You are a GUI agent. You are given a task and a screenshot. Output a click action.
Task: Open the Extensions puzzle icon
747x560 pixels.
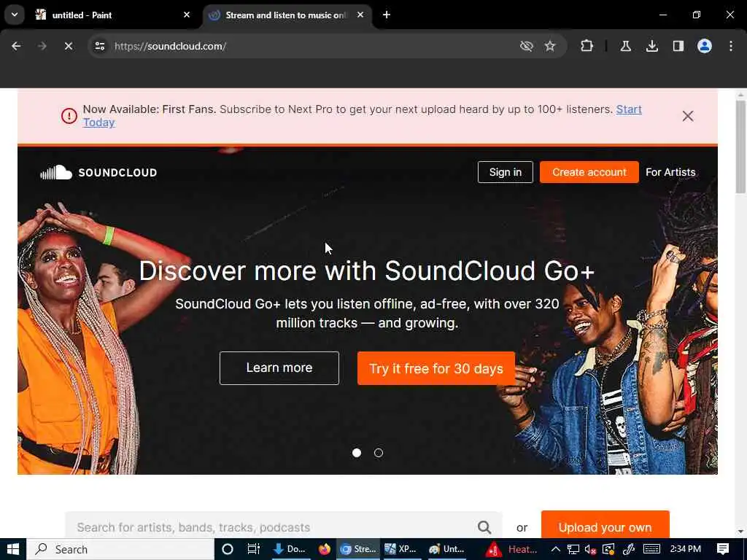pyautogui.click(x=587, y=46)
